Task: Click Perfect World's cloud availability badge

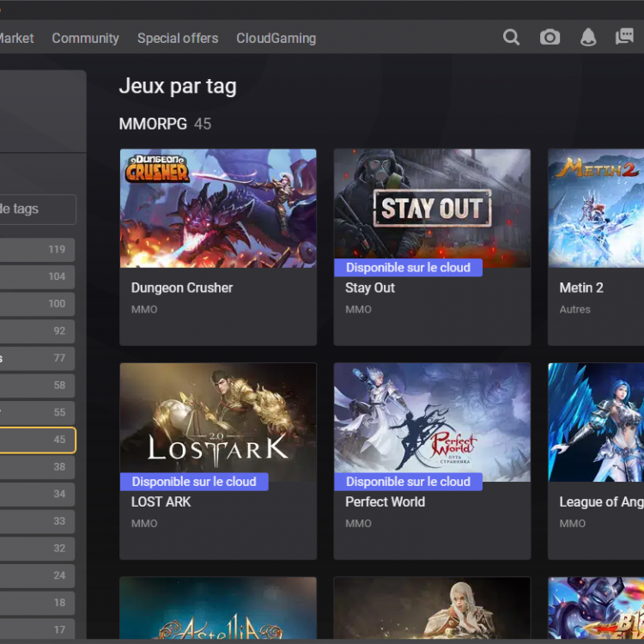Action: point(408,482)
